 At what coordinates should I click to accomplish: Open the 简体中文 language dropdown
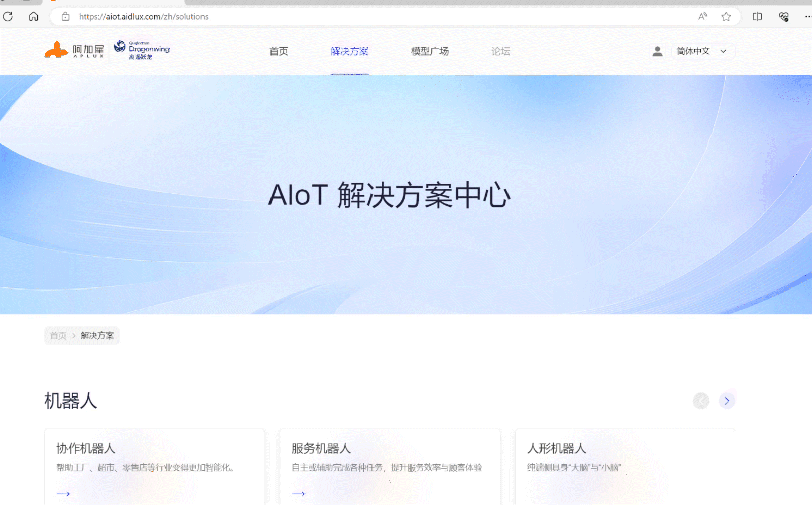pos(703,51)
